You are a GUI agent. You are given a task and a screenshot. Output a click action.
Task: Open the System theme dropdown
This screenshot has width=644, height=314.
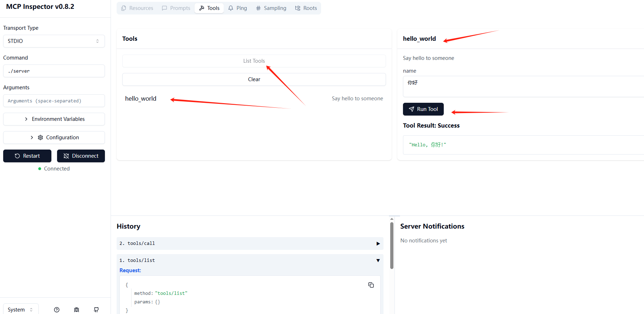click(x=21, y=309)
